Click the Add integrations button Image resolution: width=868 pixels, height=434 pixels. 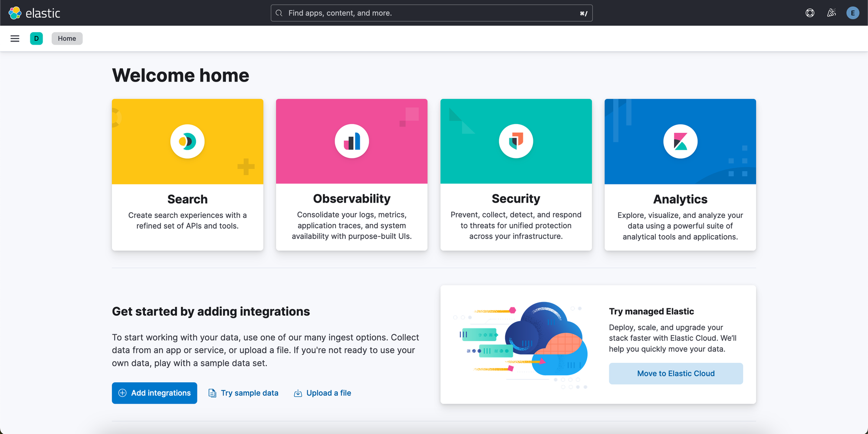155,393
